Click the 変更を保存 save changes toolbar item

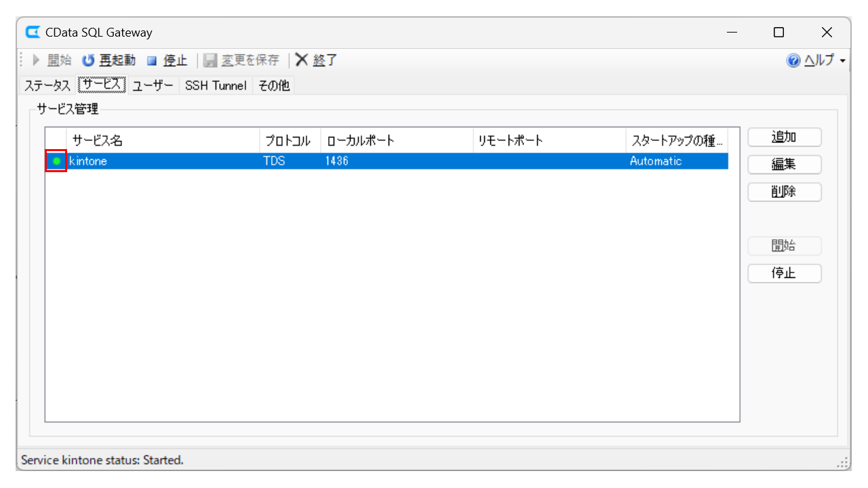tap(241, 60)
